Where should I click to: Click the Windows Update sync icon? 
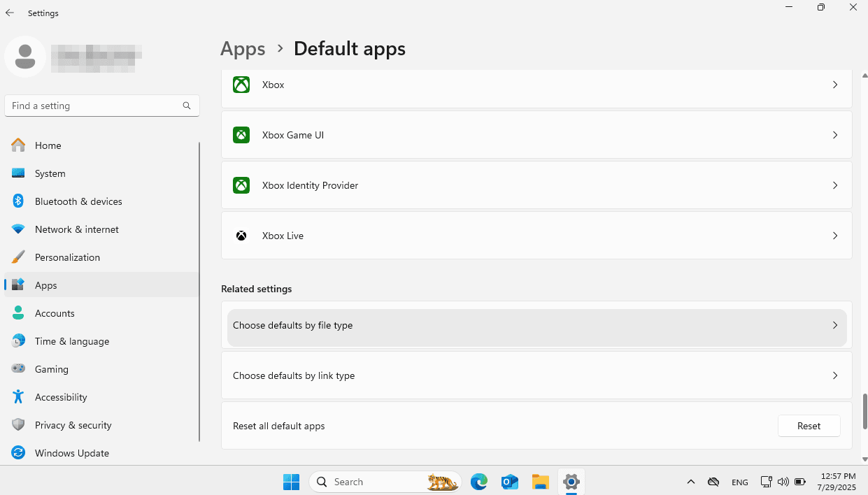[19, 453]
